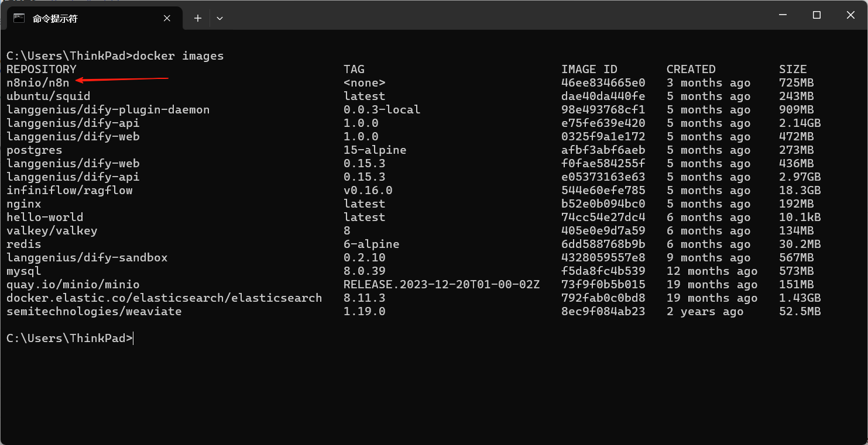Screen dimensions: 868x445
Task: Click the TAG column header
Action: click(354, 70)
